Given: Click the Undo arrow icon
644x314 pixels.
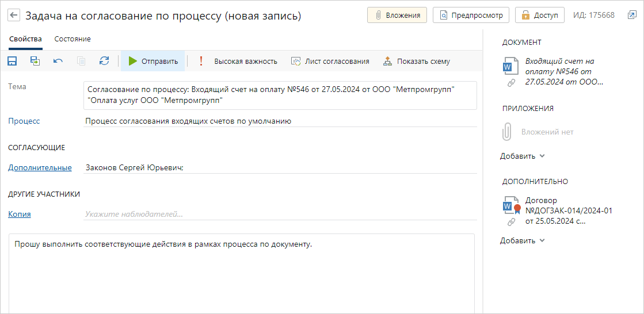Looking at the screenshot, I should (x=58, y=61).
